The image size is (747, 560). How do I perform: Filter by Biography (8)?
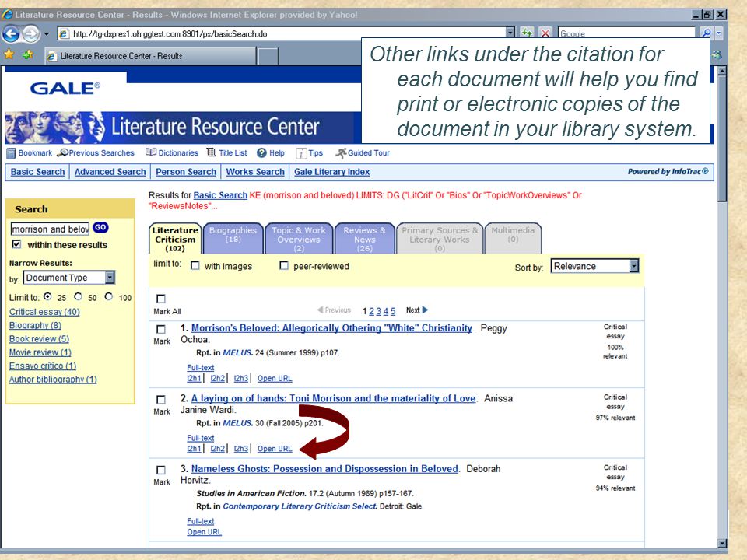tap(35, 325)
